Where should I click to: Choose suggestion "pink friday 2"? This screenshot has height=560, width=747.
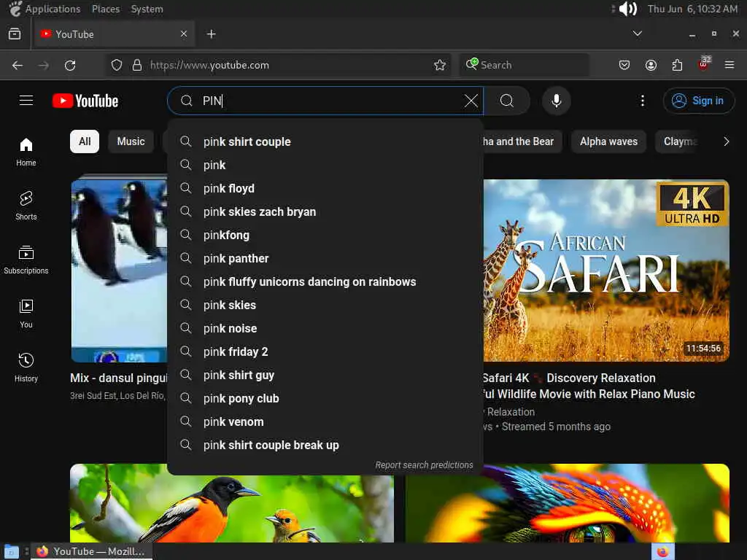click(325, 351)
